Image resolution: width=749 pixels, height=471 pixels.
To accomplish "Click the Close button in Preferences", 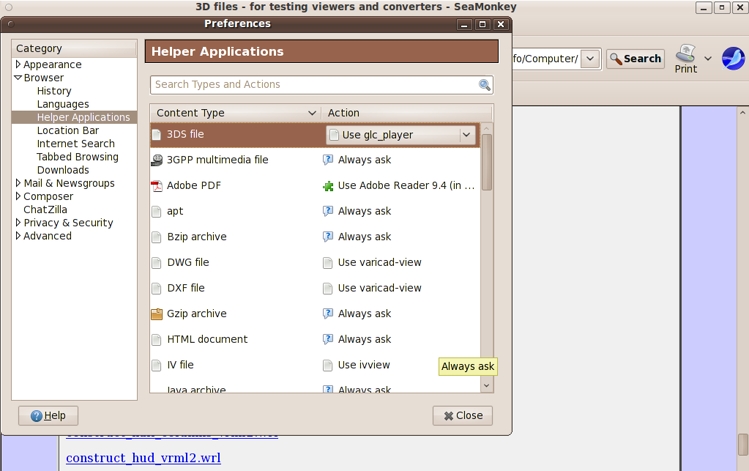I will [462, 415].
